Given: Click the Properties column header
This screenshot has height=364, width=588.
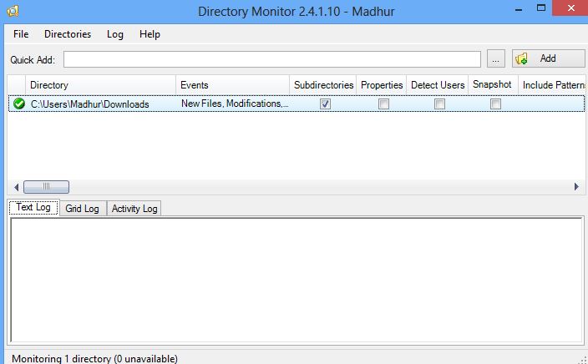Looking at the screenshot, I should [x=382, y=84].
